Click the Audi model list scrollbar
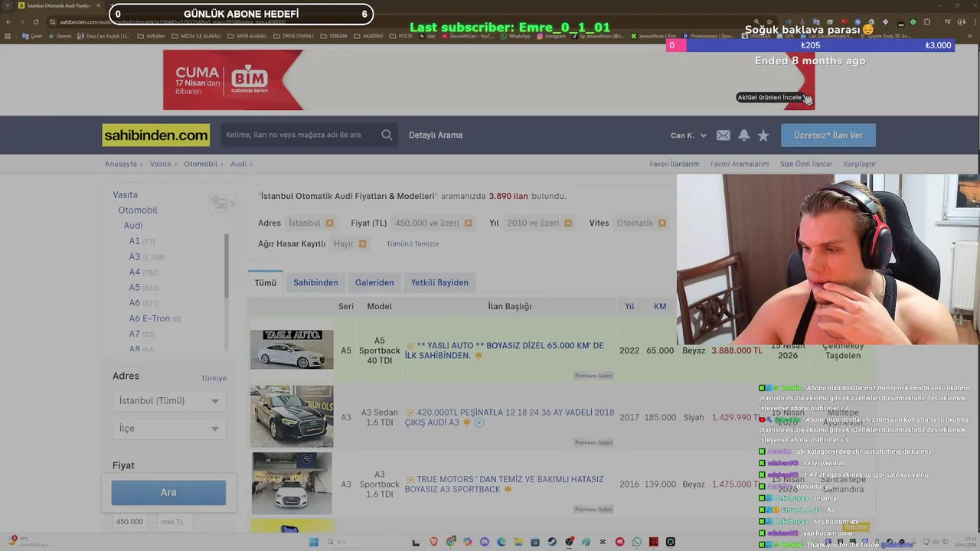 [x=227, y=266]
